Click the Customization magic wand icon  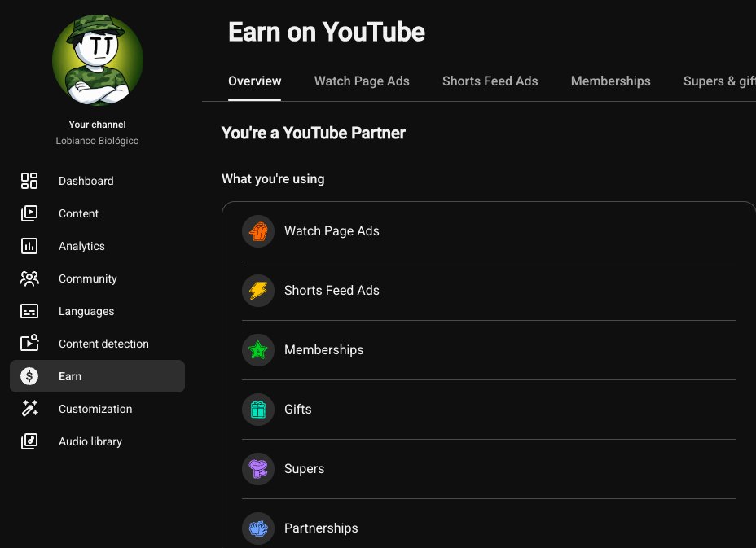click(x=29, y=409)
